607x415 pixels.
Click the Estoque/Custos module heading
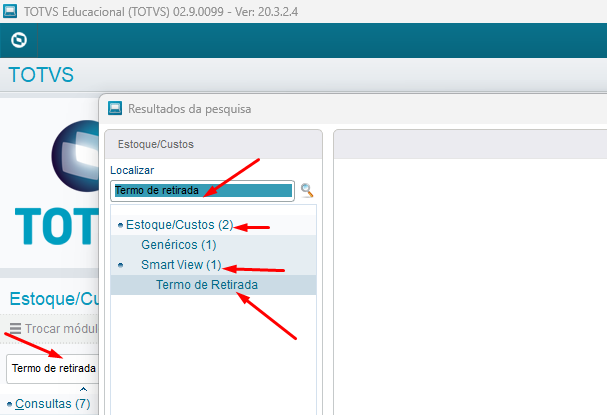[54, 299]
